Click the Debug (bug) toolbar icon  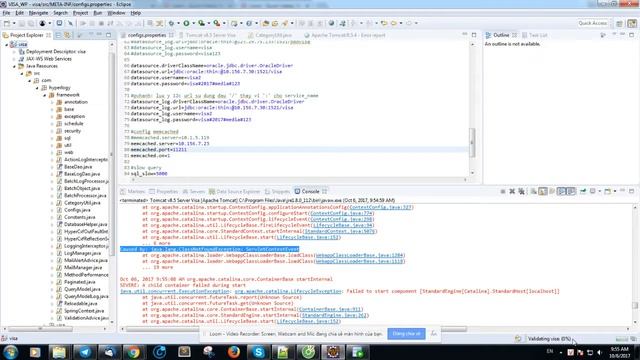[172, 23]
